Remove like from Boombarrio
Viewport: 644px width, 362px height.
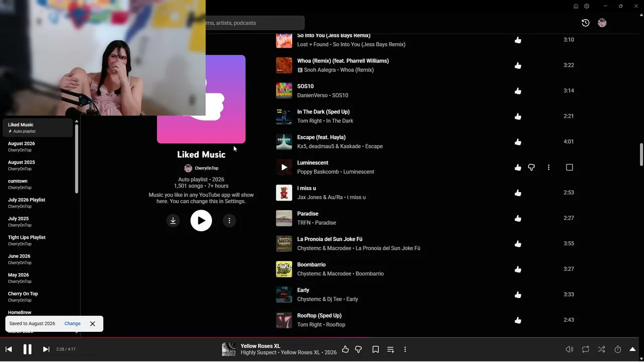click(x=518, y=269)
